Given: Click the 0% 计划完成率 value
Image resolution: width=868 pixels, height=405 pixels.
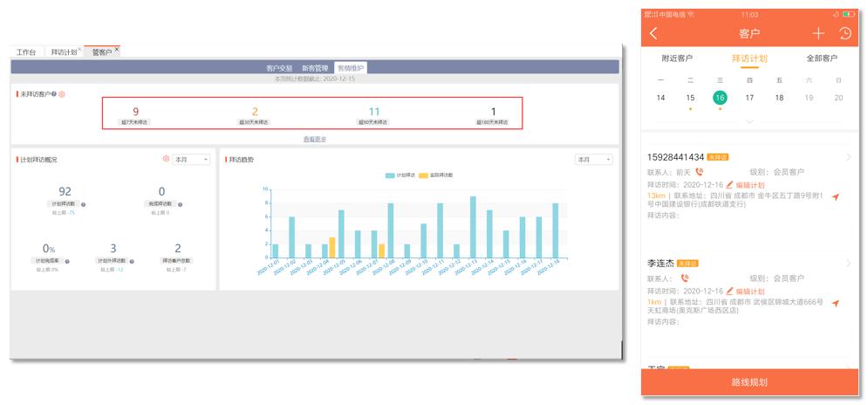Looking at the screenshot, I should (x=49, y=249).
